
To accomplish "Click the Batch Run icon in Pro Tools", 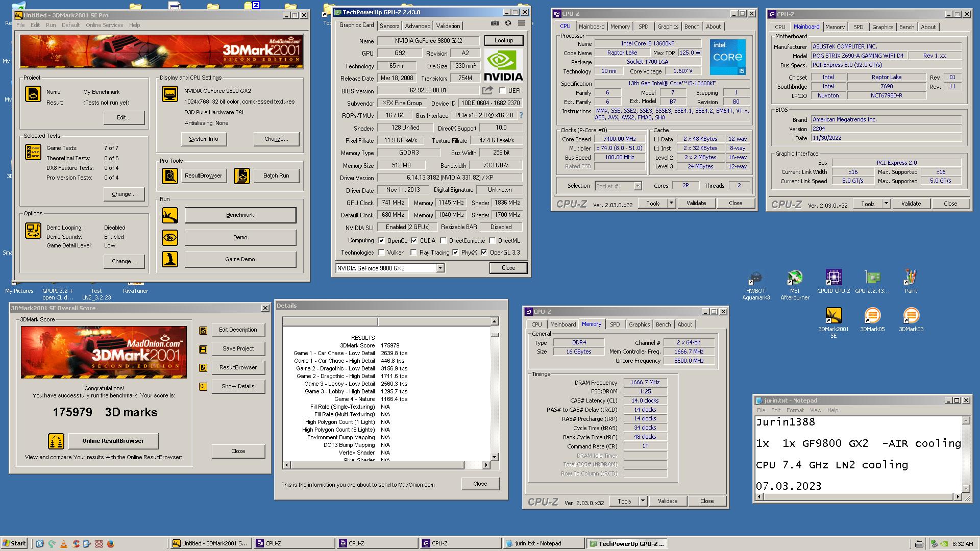I will click(x=242, y=176).
